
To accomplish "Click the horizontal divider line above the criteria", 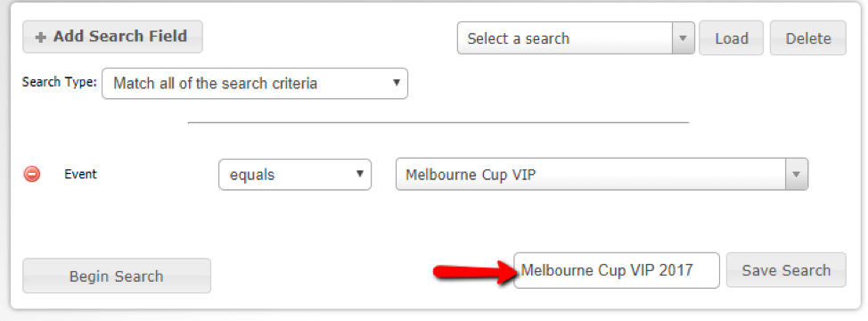I will pyautogui.click(x=438, y=122).
